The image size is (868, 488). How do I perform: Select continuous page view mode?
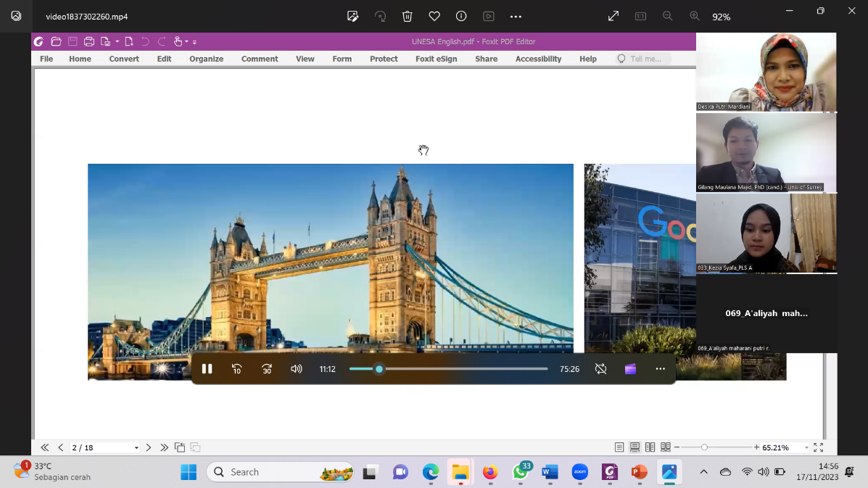point(635,447)
